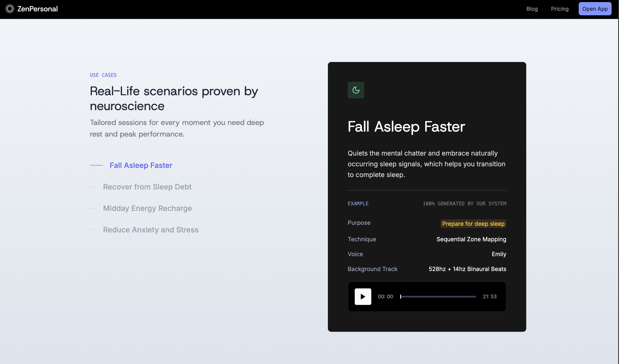Select the Fall Asleep Faster use case
The width and height of the screenshot is (619, 364).
click(141, 165)
